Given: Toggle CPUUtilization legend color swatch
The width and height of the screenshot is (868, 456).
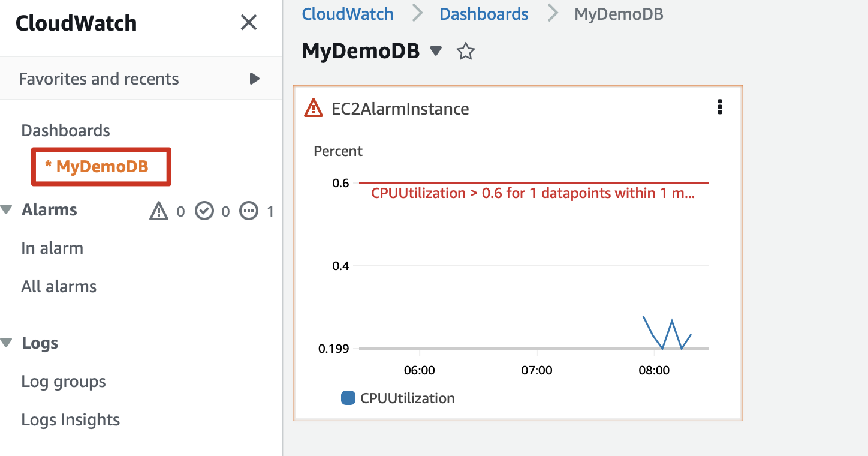Looking at the screenshot, I should pos(348,398).
